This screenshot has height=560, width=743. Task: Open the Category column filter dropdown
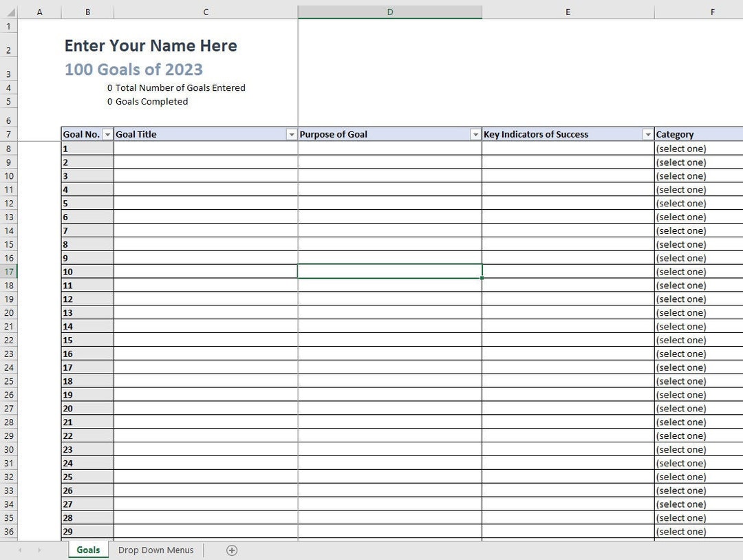739,134
